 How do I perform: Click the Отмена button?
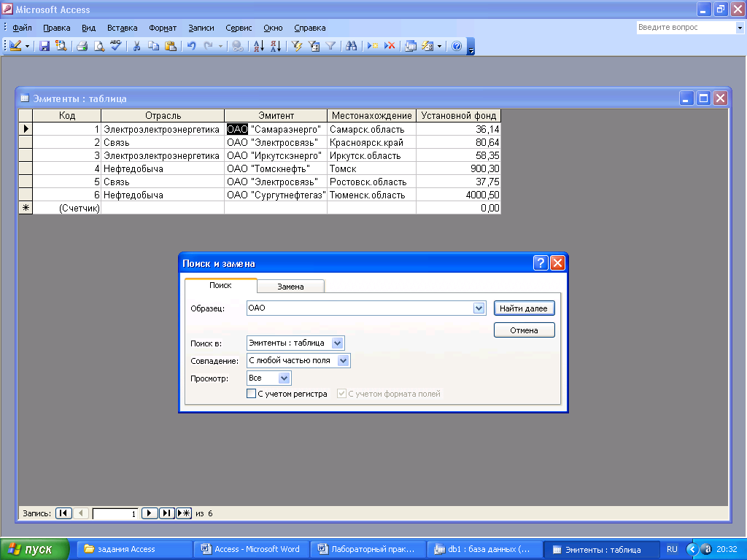coord(524,330)
